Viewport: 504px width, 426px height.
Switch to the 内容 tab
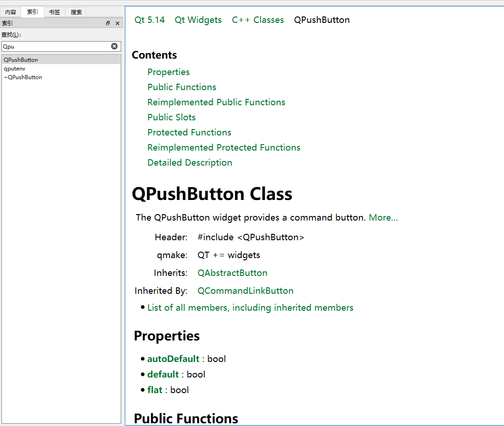(11, 12)
